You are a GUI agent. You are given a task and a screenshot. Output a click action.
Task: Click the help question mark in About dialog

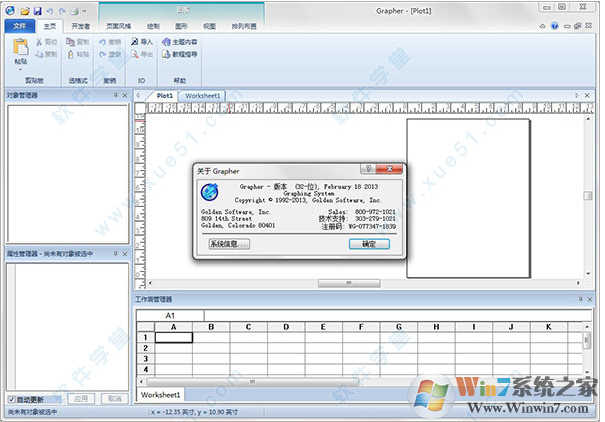(369, 171)
